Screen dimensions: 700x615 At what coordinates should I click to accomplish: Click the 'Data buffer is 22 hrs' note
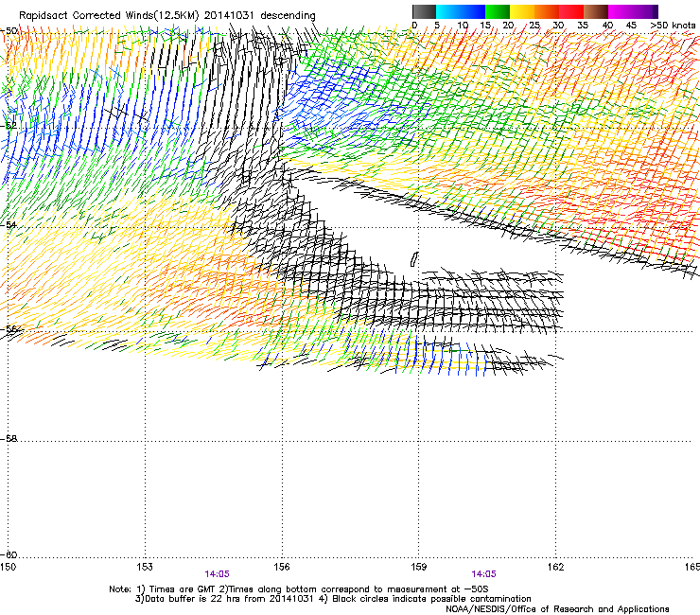click(x=191, y=599)
